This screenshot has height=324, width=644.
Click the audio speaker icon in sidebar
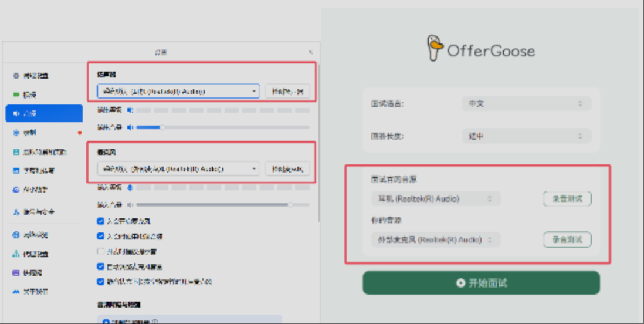point(16,113)
